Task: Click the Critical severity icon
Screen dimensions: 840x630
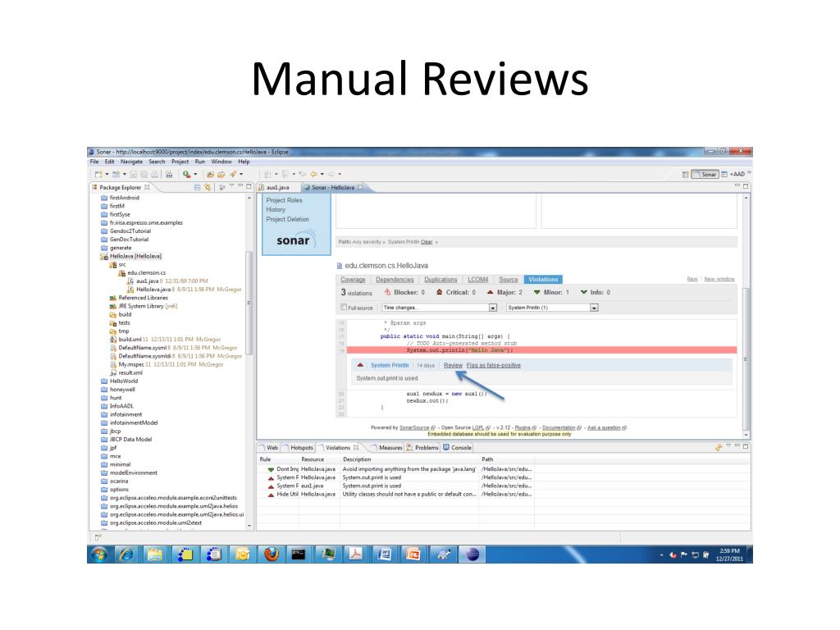Action: pyautogui.click(x=440, y=293)
